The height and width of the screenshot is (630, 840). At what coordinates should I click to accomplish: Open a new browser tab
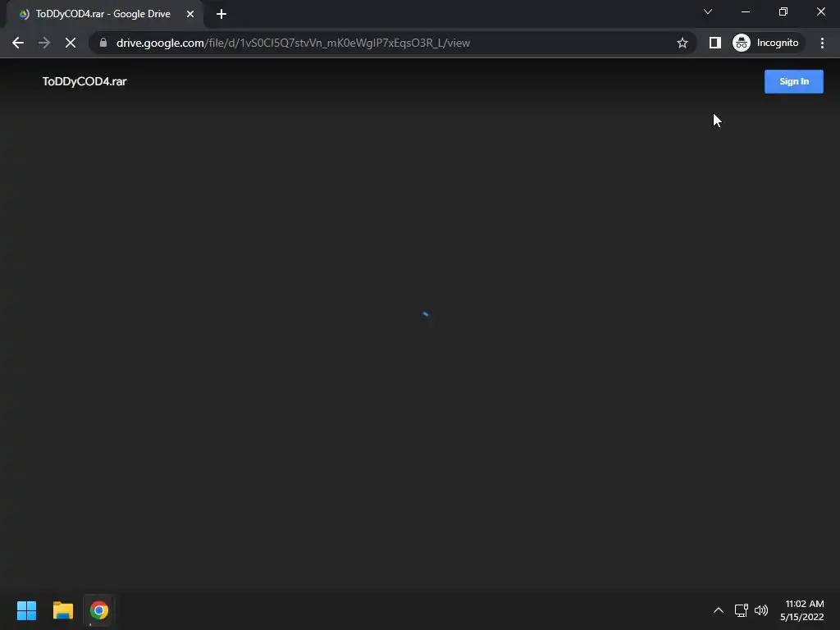(x=221, y=14)
